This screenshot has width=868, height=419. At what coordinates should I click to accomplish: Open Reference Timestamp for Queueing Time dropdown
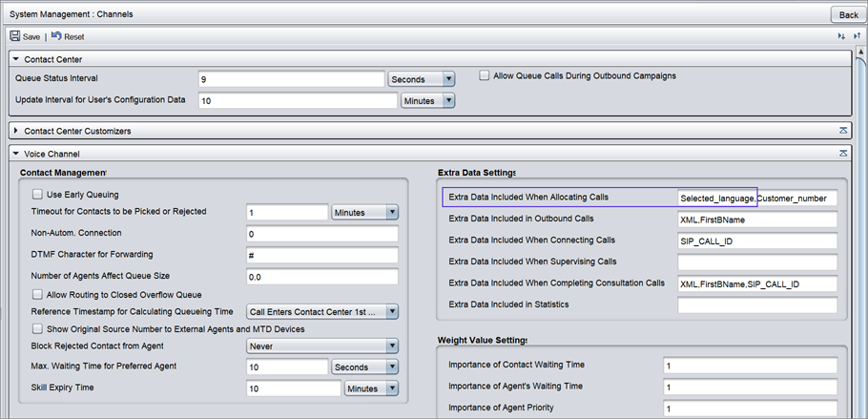tap(391, 311)
